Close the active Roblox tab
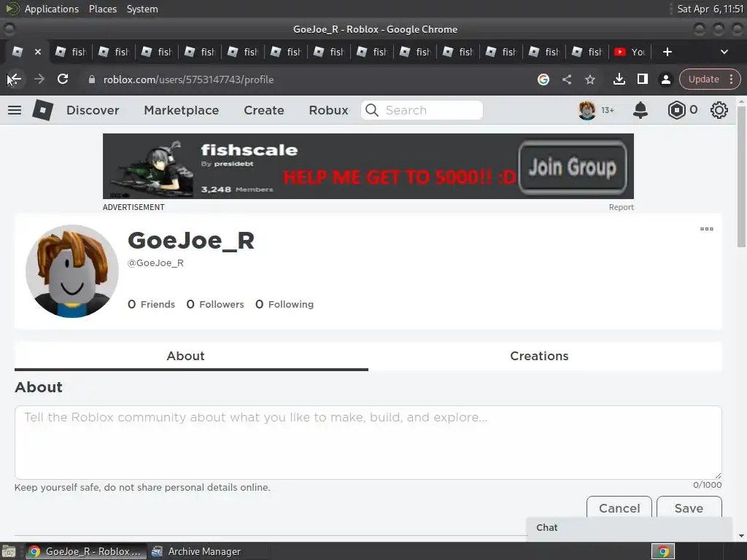This screenshot has width=747, height=560. point(38,52)
